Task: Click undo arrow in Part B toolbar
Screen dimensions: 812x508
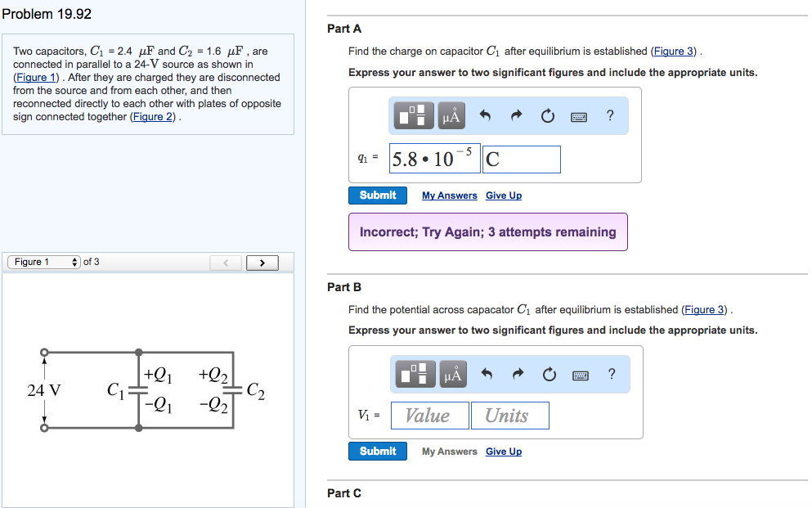Action: [x=487, y=374]
